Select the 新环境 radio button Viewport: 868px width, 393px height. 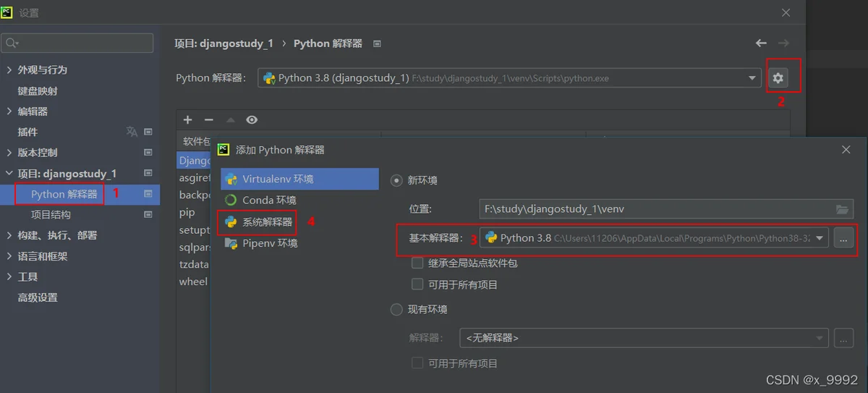[x=396, y=180]
